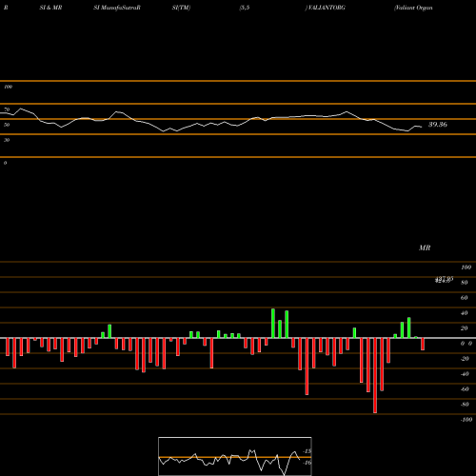This screenshot has height=476, width=476.
Task: Click the 'SI(TM)' header label
Action: (181, 8)
